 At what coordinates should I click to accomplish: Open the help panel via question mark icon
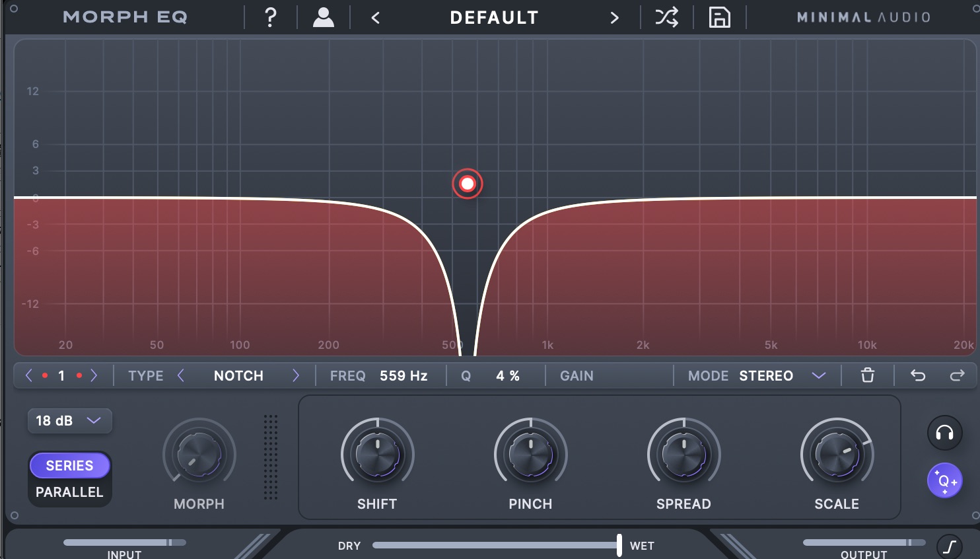(269, 17)
